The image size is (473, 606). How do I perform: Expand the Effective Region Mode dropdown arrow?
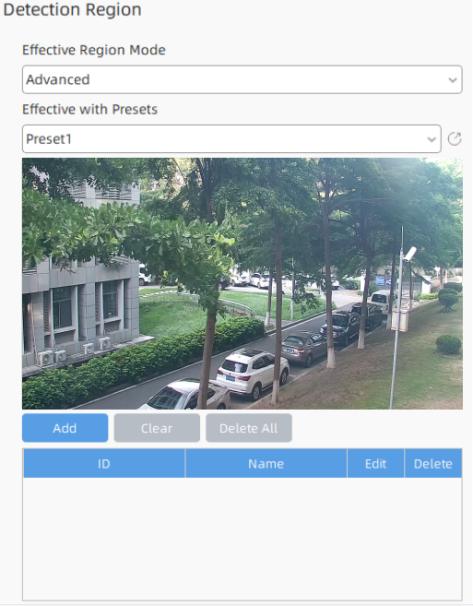coord(452,80)
